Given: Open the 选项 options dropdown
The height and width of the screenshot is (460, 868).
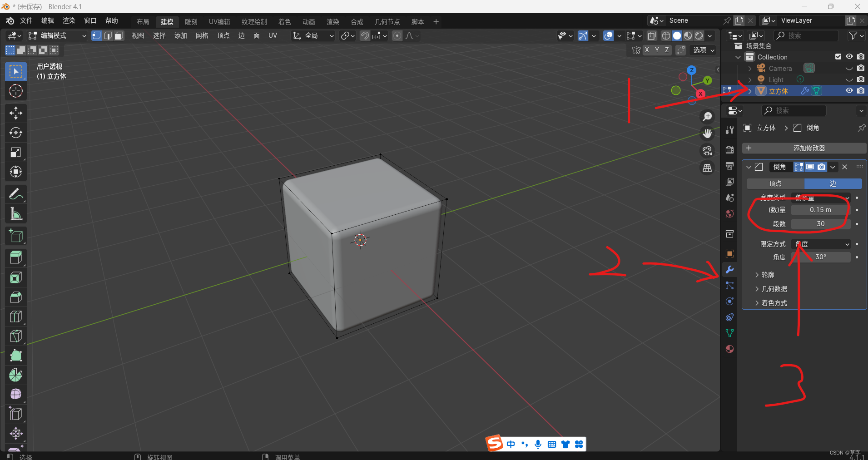Looking at the screenshot, I should coord(704,50).
